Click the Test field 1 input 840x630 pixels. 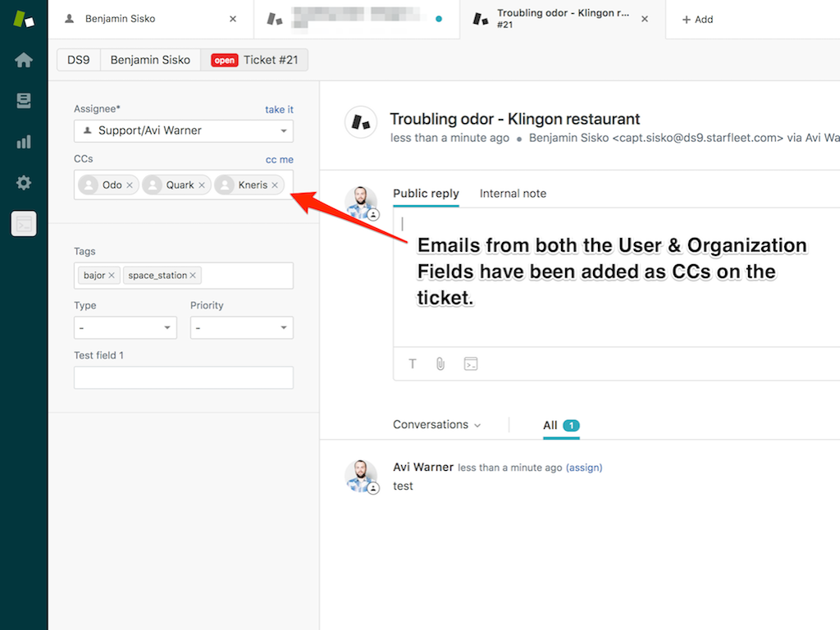point(184,377)
